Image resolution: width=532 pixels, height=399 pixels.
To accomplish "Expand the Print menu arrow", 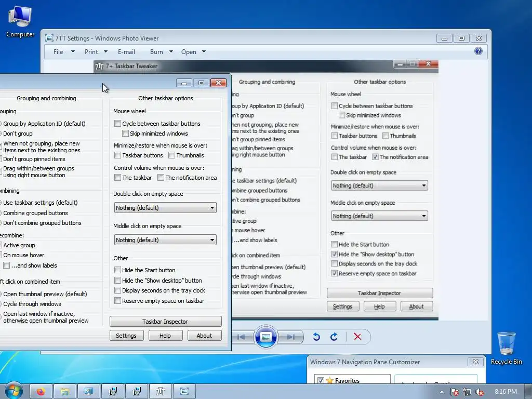I will click(x=105, y=51).
